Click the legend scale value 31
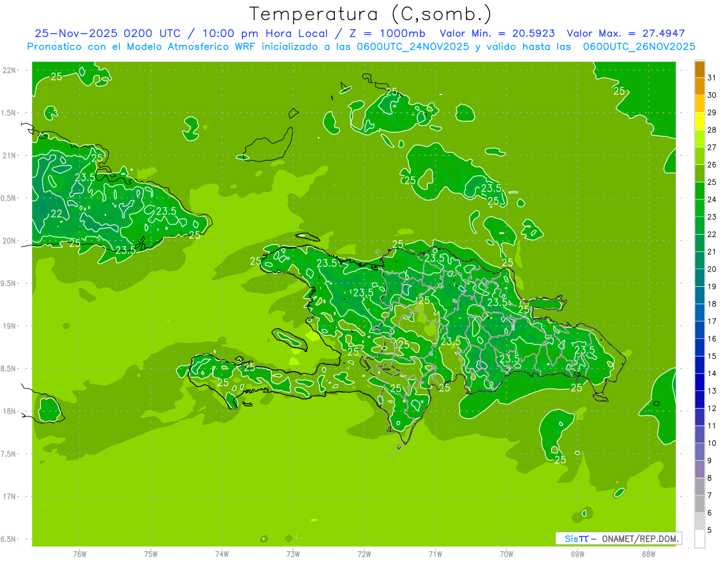 (712, 78)
